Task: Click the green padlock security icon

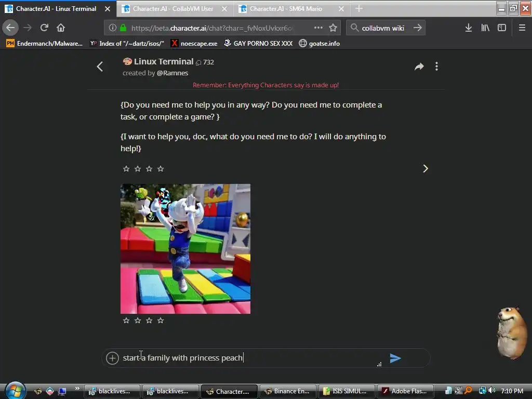Action: click(x=123, y=28)
